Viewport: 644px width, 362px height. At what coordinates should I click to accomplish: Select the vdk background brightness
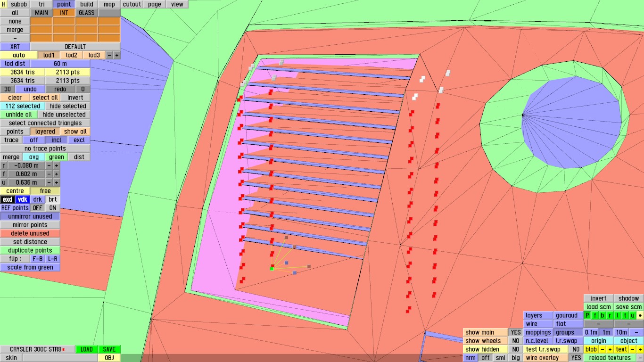point(23,199)
